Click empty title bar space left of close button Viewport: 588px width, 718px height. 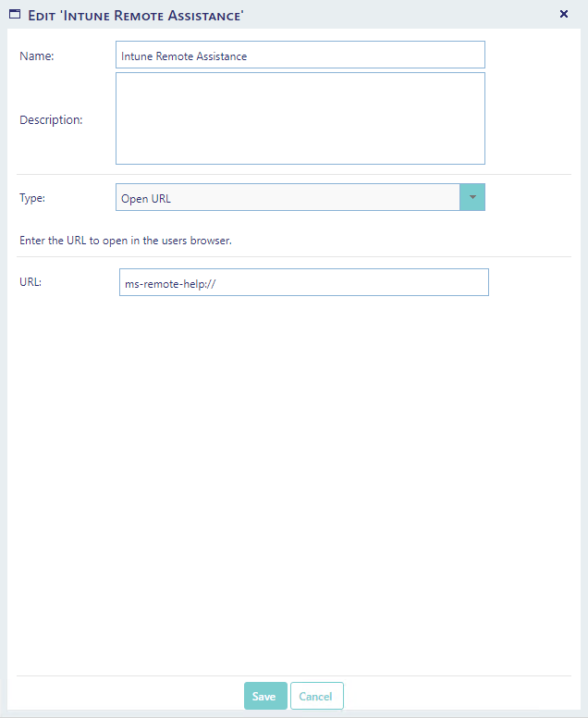pyautogui.click(x=416, y=14)
